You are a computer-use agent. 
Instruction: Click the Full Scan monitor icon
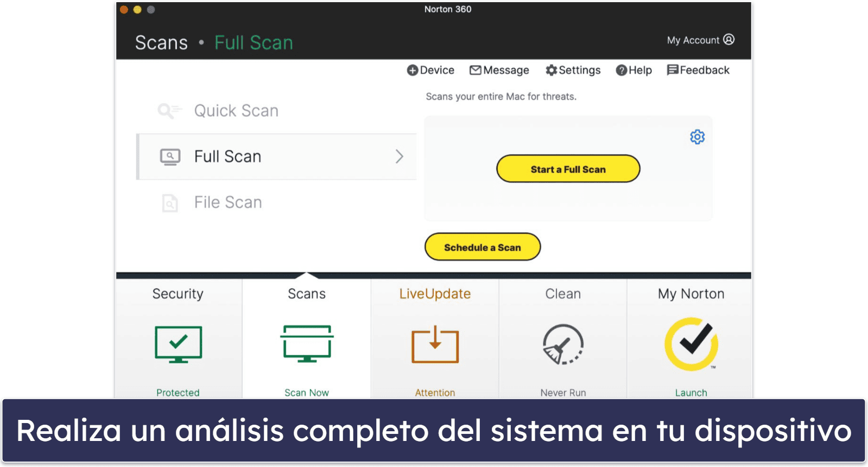pyautogui.click(x=170, y=157)
